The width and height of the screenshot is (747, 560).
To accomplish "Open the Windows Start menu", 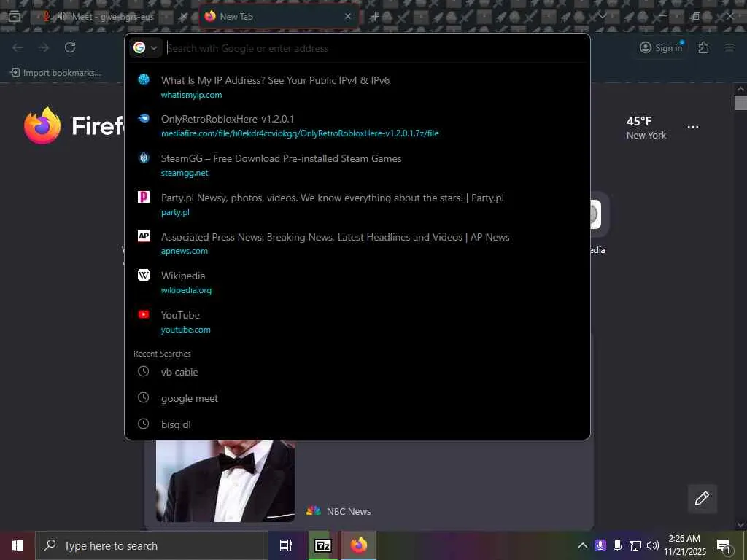I will [x=18, y=545].
